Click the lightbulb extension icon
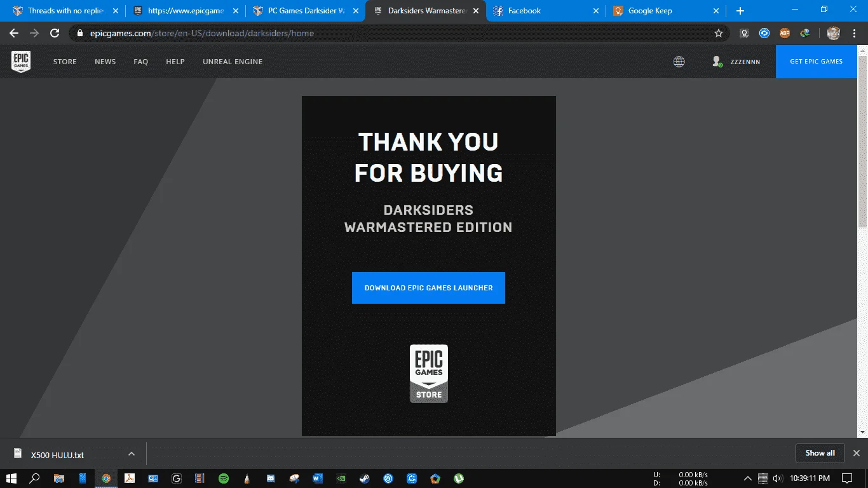Viewport: 868px width, 488px height. coord(744,33)
